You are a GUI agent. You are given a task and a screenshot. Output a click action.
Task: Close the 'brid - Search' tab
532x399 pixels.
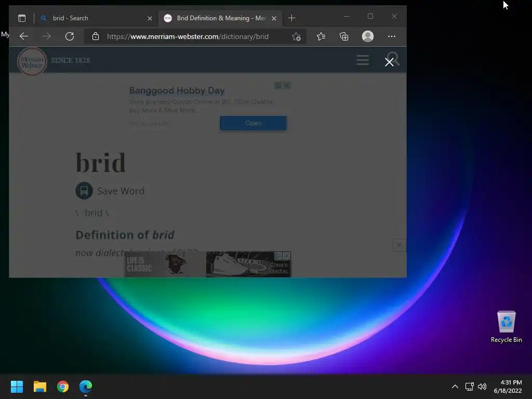tap(150, 18)
